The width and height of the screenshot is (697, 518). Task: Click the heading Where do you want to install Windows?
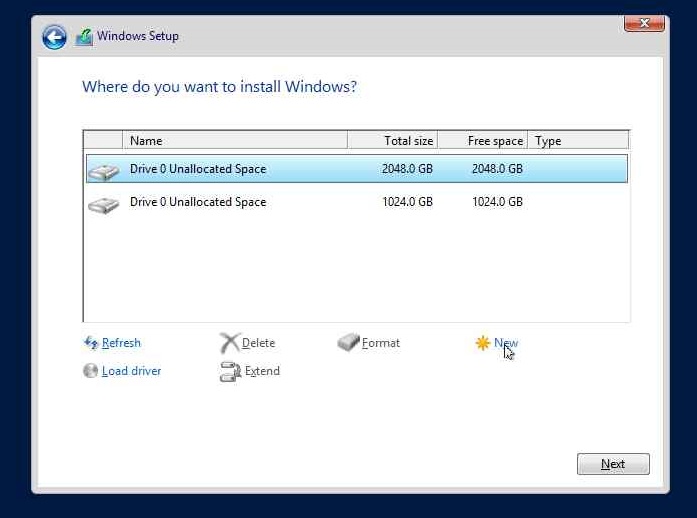coord(219,87)
